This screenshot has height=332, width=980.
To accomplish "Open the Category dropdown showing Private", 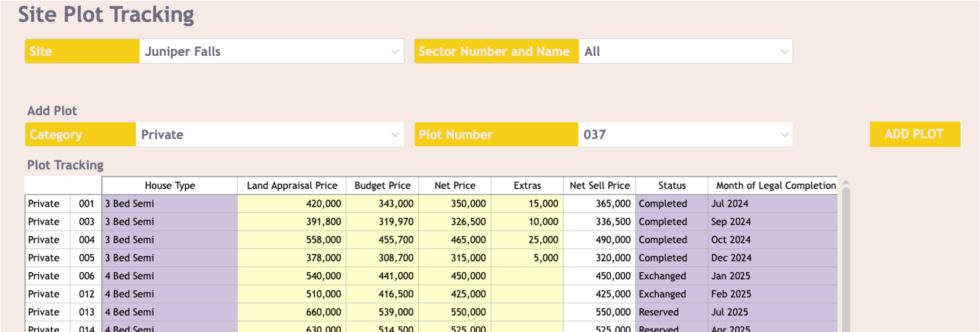I will 270,134.
